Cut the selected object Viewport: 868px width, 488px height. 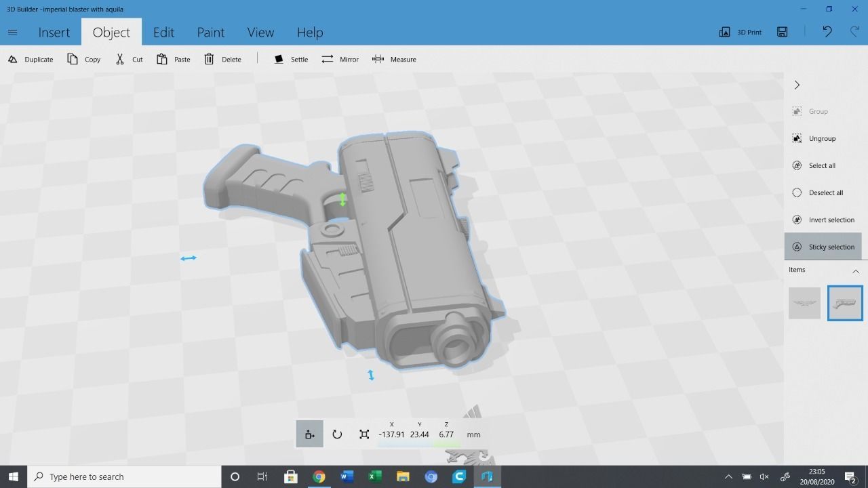(129, 59)
